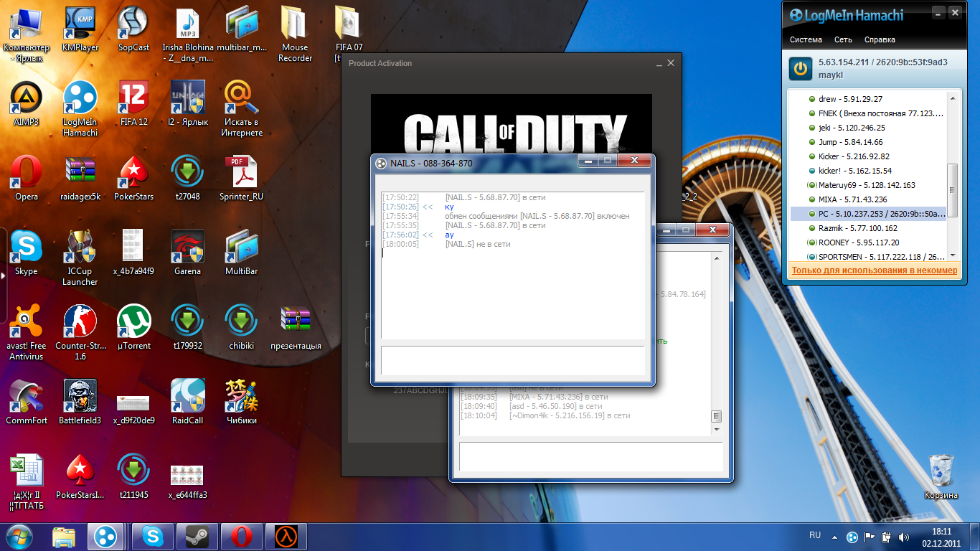Open the raidagex5k archive icon
Viewport: 980px width, 551px height.
tap(80, 178)
